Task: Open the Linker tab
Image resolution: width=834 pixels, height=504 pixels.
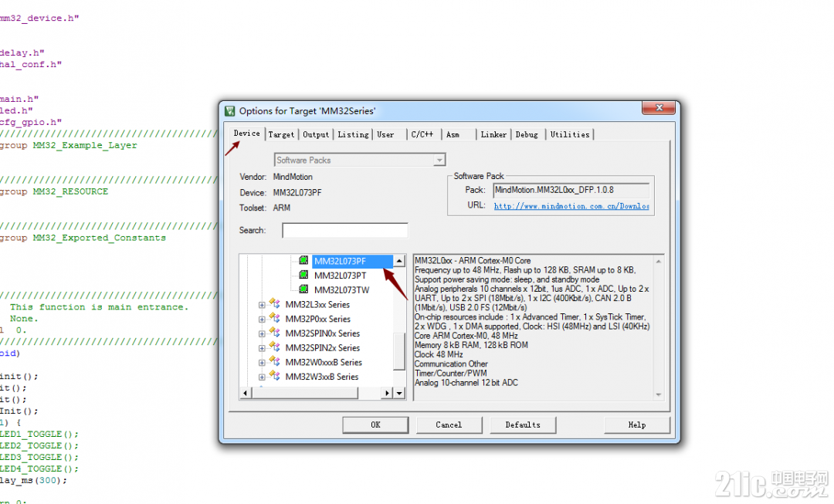Action: point(493,134)
